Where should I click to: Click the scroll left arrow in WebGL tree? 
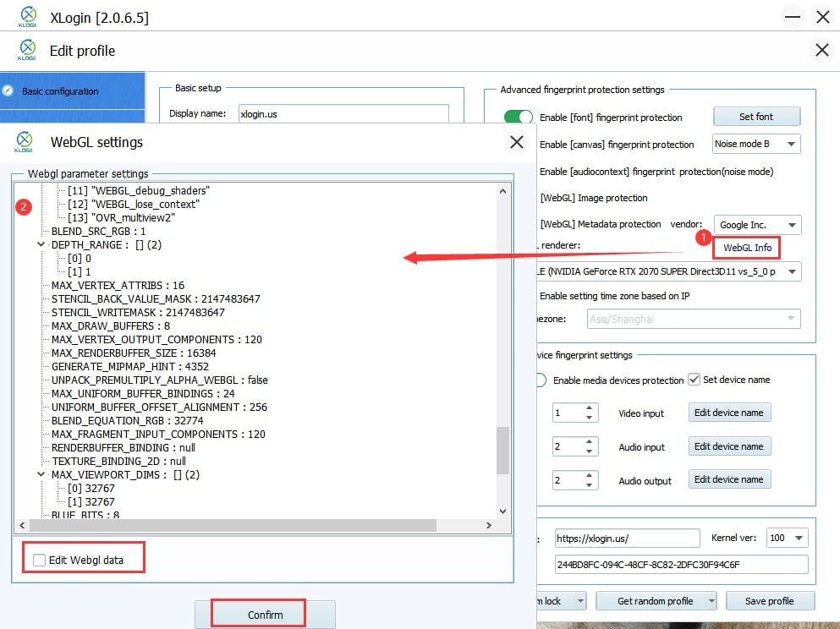22,526
